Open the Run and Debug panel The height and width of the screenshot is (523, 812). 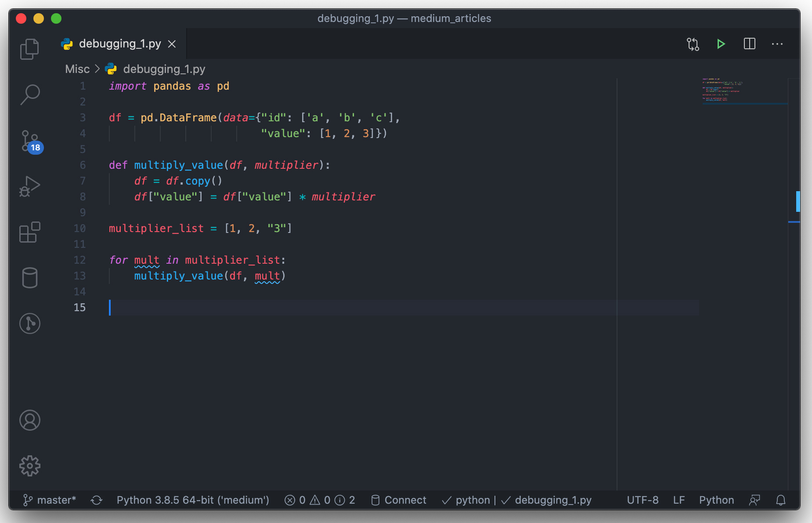pyautogui.click(x=29, y=186)
